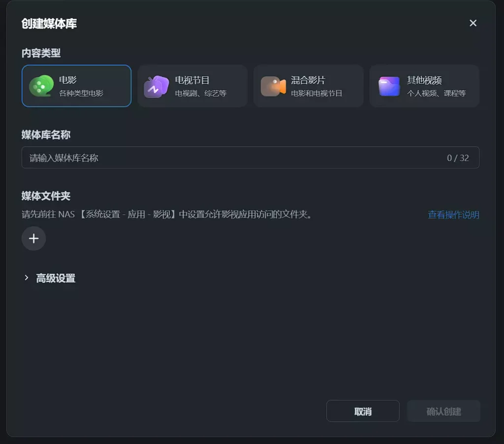Screen dimensions: 504x444
Task: Click the 确认创建 button
Action: [443, 412]
